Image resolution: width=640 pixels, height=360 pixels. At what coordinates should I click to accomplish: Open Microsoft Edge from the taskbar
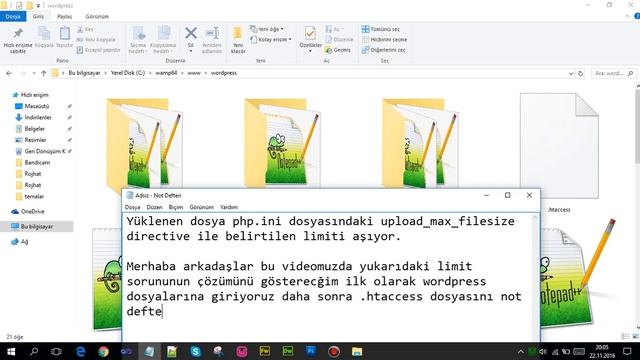point(80,351)
